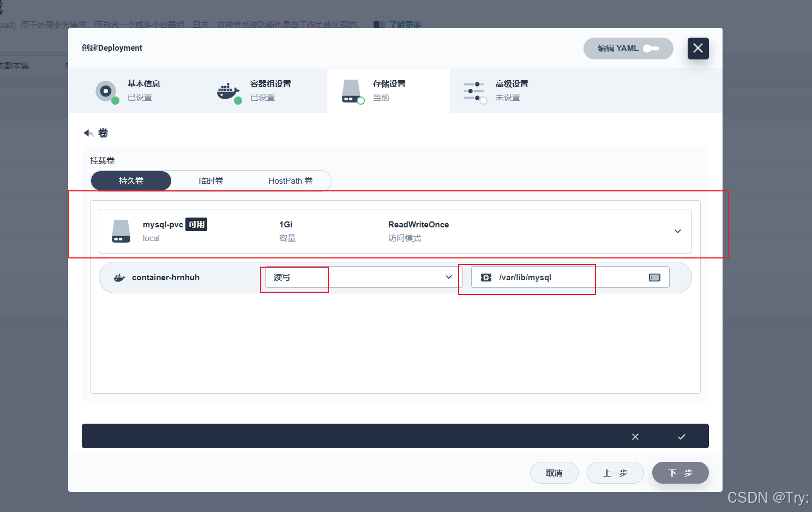Switch to the HostPath 卷 tab

click(290, 180)
